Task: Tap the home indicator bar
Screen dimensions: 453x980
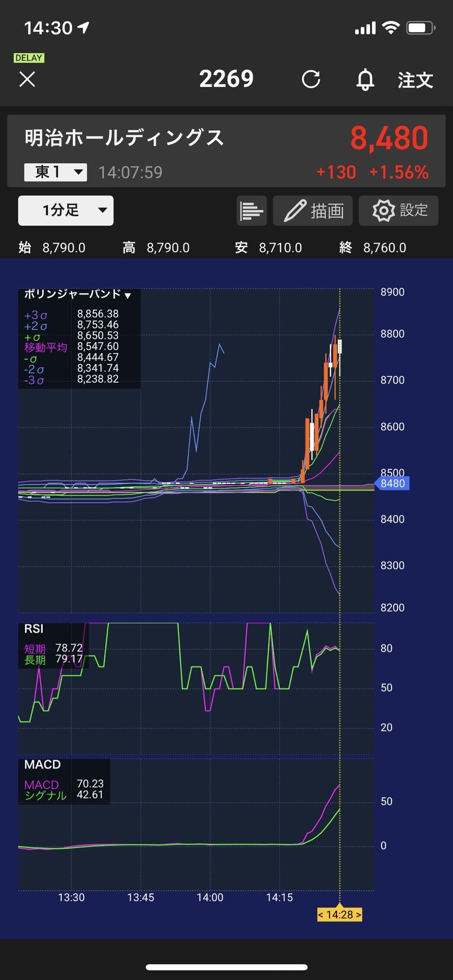Action: coord(226,967)
